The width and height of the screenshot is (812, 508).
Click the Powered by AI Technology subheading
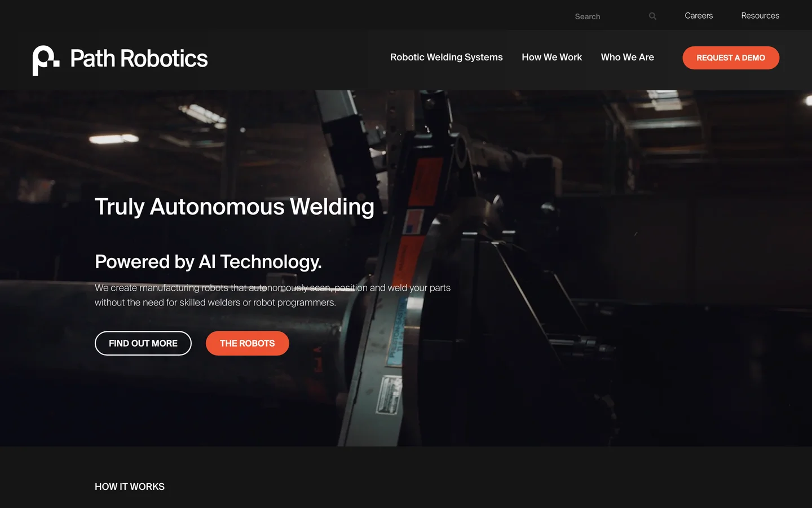tap(208, 262)
